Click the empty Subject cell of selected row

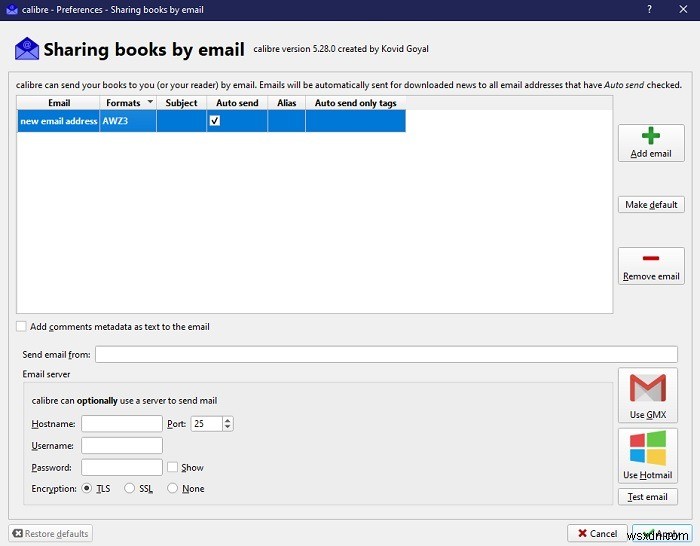pyautogui.click(x=181, y=121)
